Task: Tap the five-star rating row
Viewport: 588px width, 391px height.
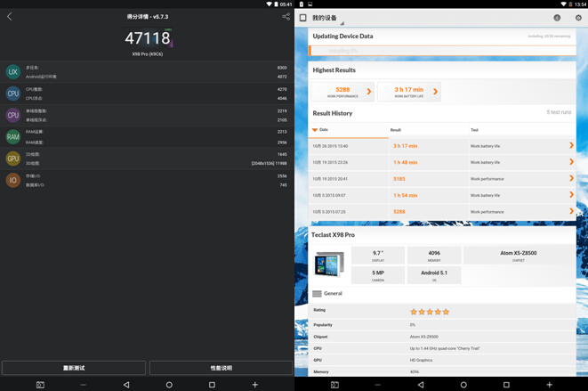Action: point(442,312)
